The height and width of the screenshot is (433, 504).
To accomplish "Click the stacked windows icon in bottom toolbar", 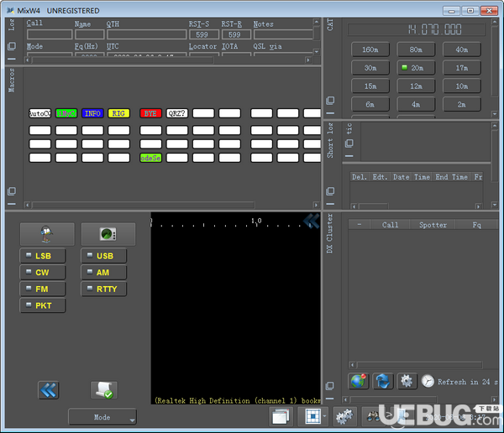I will click(281, 416).
